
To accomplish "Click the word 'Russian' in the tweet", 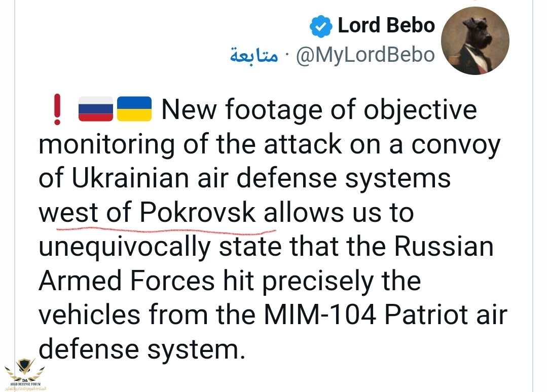I will [x=444, y=247].
